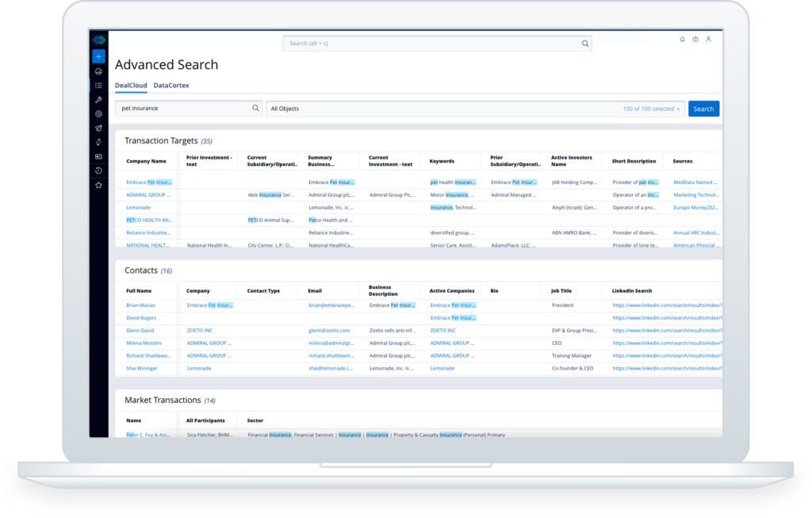The width and height of the screenshot is (812, 518).
Task: Open Reliance Industrie... company link
Action: pos(148,233)
